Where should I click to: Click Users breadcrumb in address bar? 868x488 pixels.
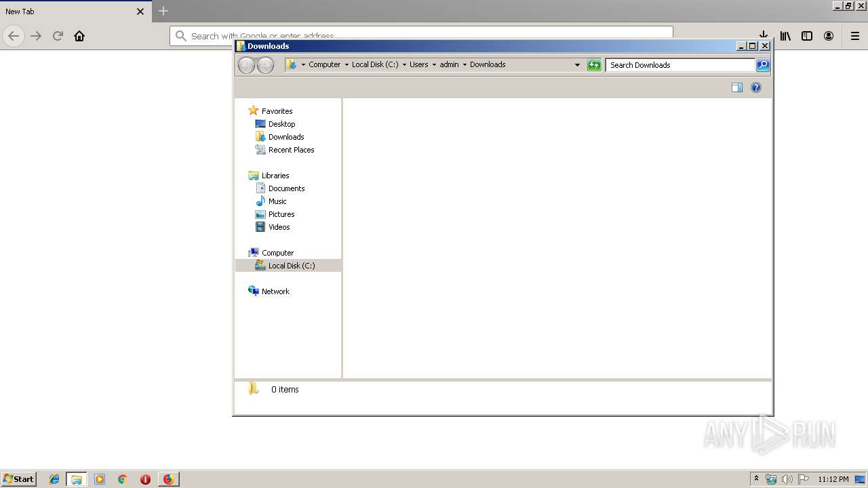418,64
